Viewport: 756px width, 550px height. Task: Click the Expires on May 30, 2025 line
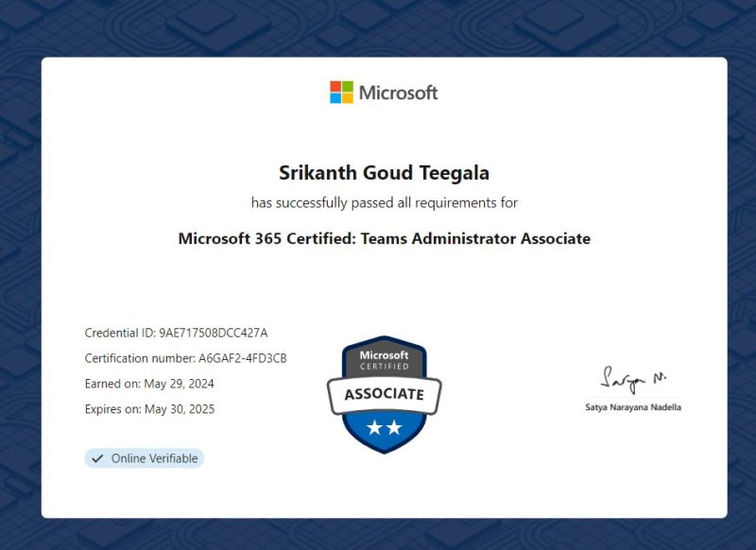click(x=149, y=409)
